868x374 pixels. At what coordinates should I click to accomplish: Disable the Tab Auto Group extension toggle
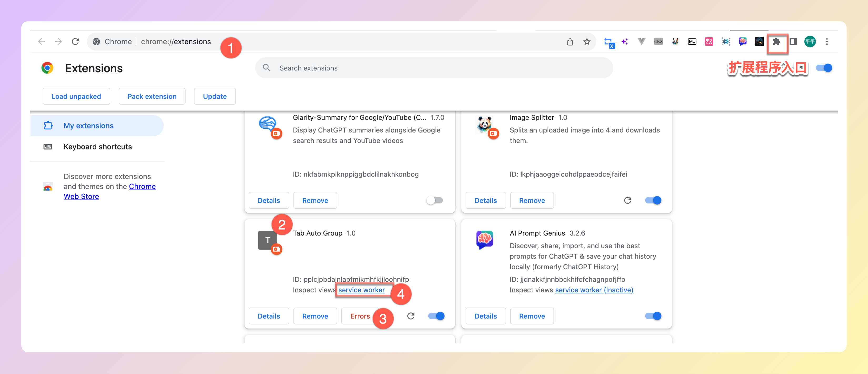[x=436, y=316]
